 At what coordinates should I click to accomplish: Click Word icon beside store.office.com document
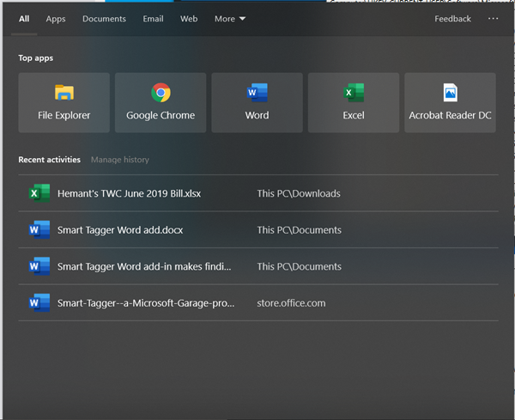39,302
